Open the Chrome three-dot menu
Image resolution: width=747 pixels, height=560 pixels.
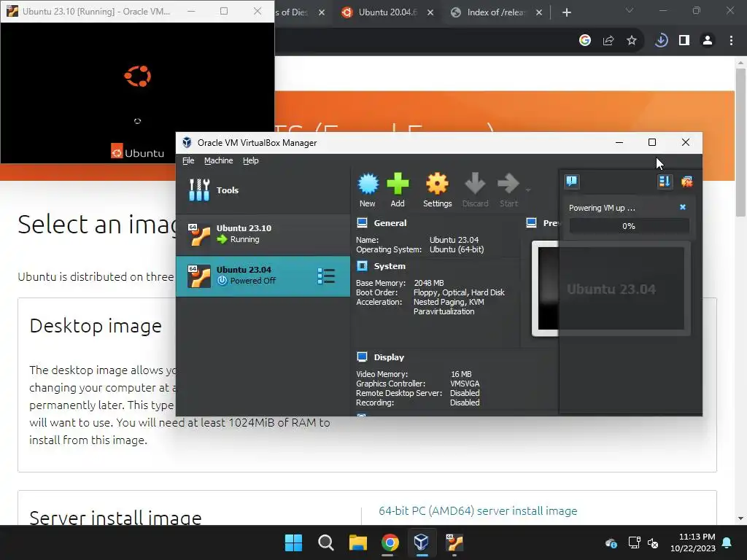click(731, 41)
